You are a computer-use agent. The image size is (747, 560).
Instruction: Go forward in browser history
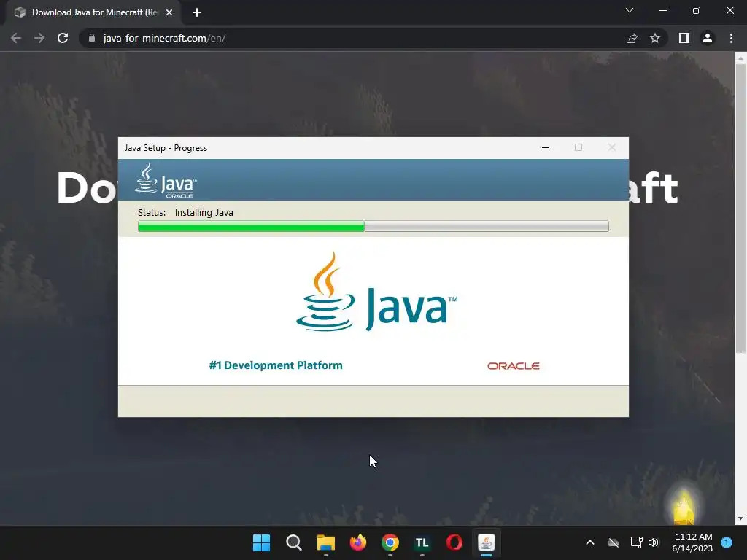pyautogui.click(x=39, y=38)
